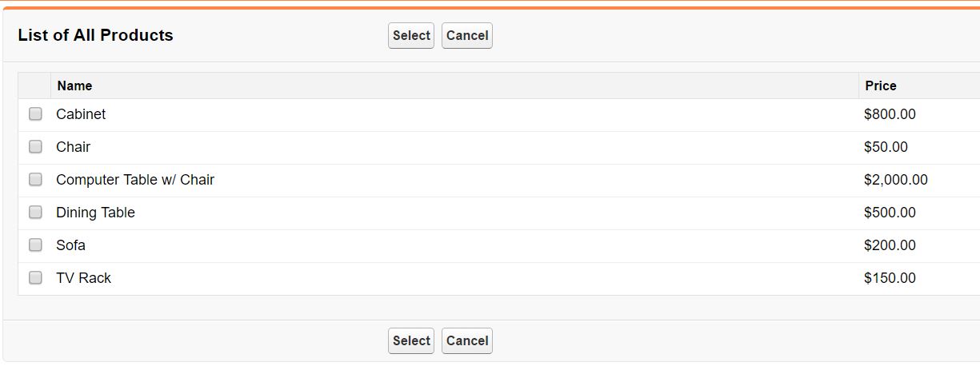Click the Cabinet product name
This screenshot has height=374, width=980.
(81, 114)
